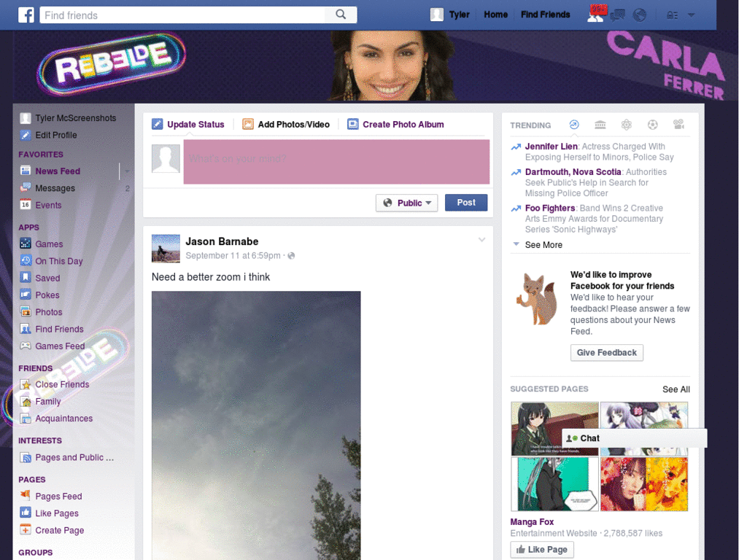Open News Feed options dropdown arrow
747x560 pixels.
[x=127, y=171]
